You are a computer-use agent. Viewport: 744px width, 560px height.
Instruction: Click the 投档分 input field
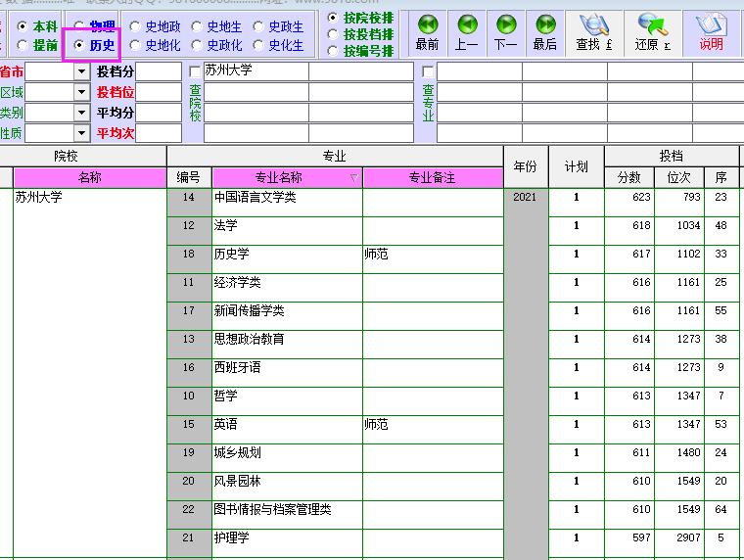[x=159, y=71]
